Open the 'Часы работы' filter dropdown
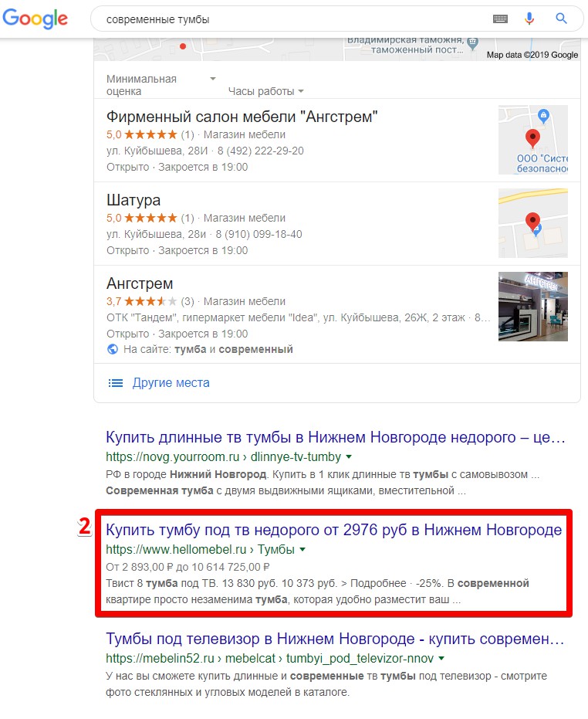This screenshot has height=719, width=588. coord(265,91)
